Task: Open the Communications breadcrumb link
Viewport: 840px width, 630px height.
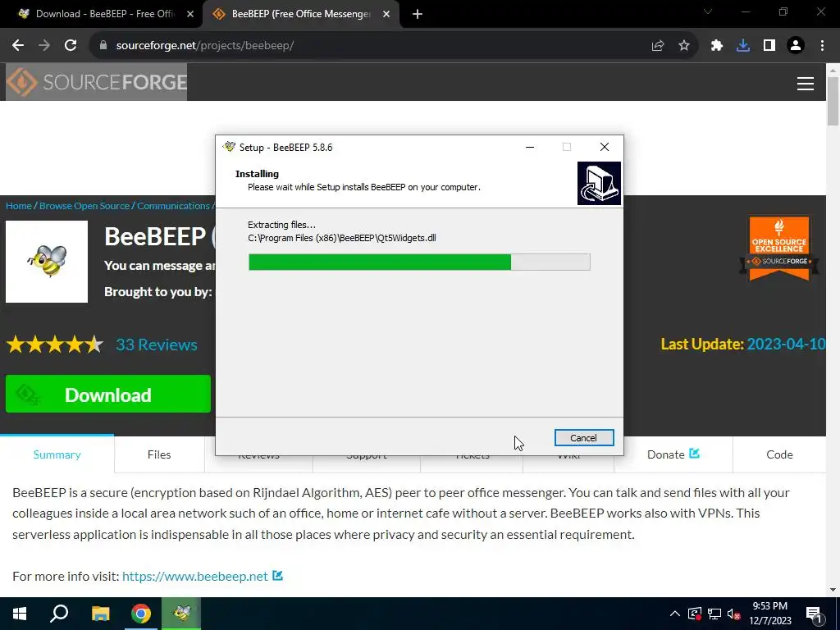Action: (173, 206)
